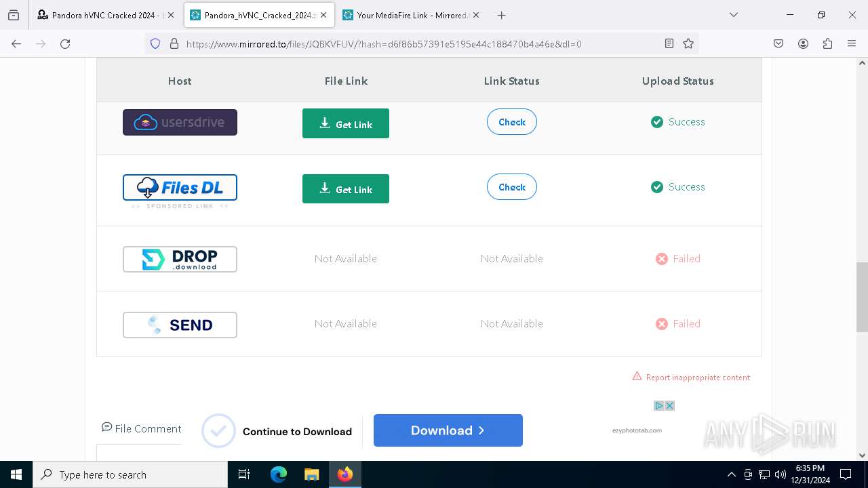Click the ezyphototab.com ad link

click(x=637, y=430)
